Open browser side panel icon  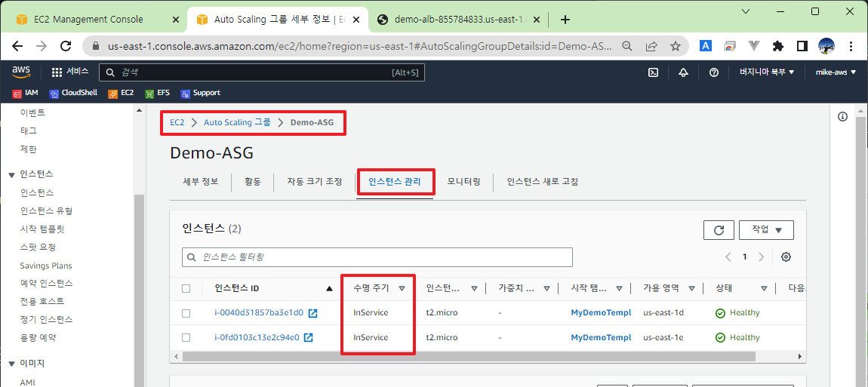coord(802,46)
